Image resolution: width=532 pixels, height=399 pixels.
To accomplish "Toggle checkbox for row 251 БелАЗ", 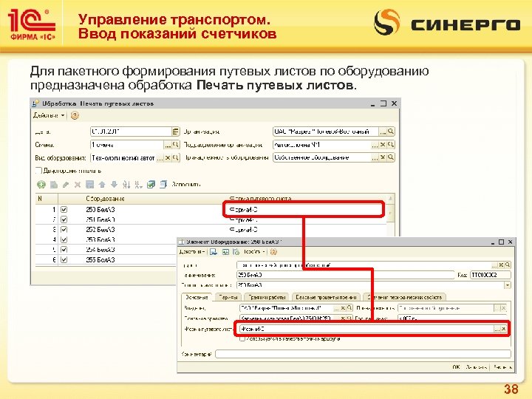I will click(x=64, y=220).
